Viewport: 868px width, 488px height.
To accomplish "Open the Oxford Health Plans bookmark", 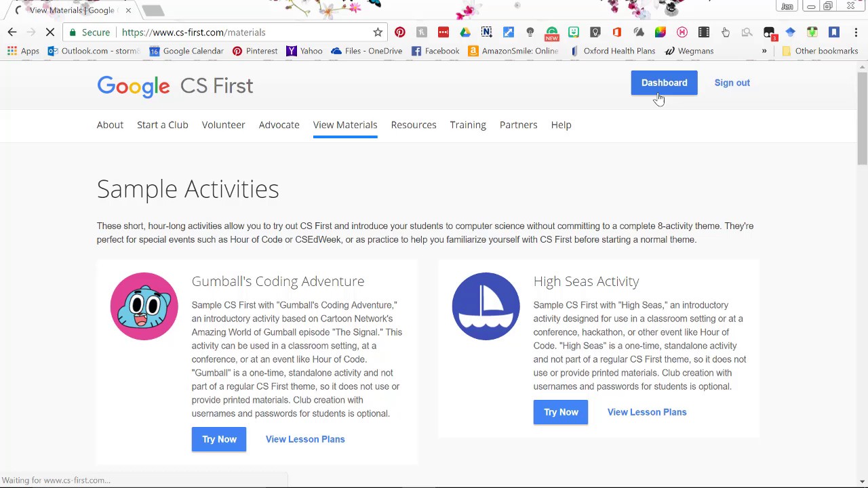I will (612, 51).
